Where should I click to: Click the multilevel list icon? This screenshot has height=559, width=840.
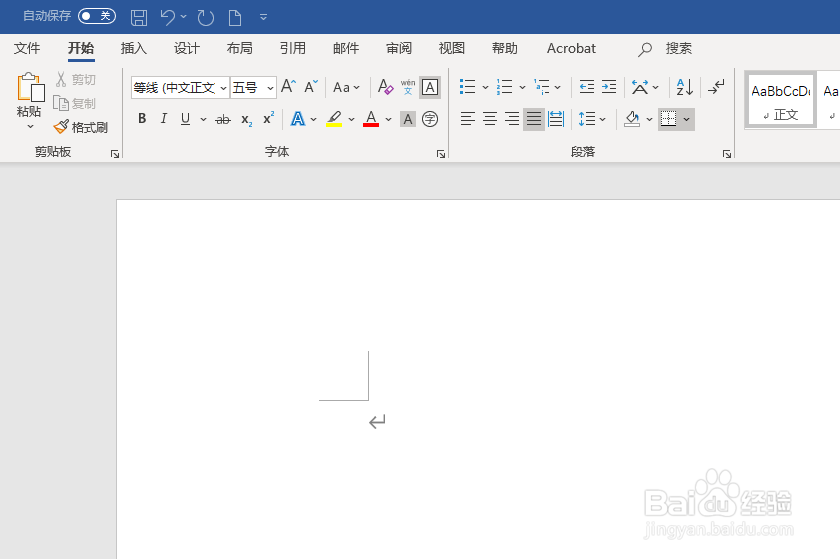tap(542, 87)
